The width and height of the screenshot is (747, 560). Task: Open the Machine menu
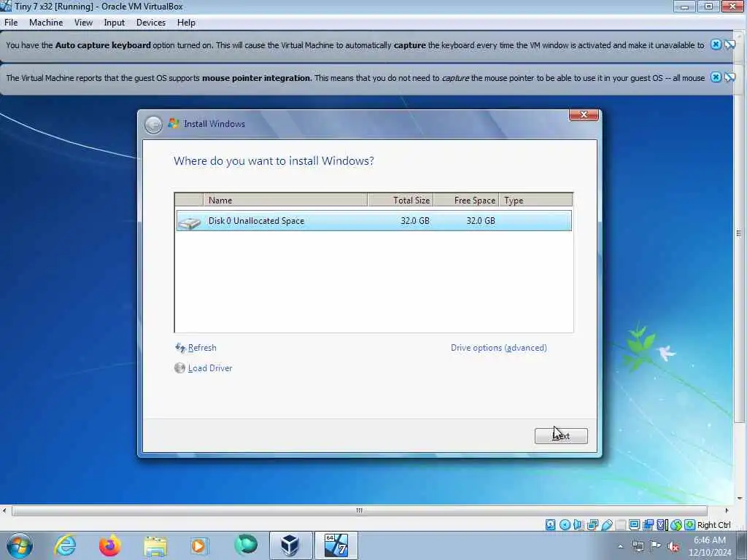point(46,23)
